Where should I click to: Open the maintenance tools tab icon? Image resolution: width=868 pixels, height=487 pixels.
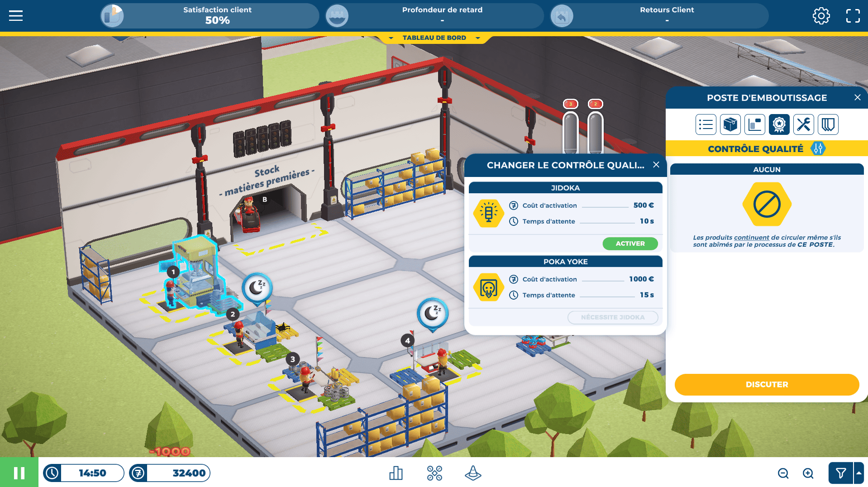[x=803, y=124]
